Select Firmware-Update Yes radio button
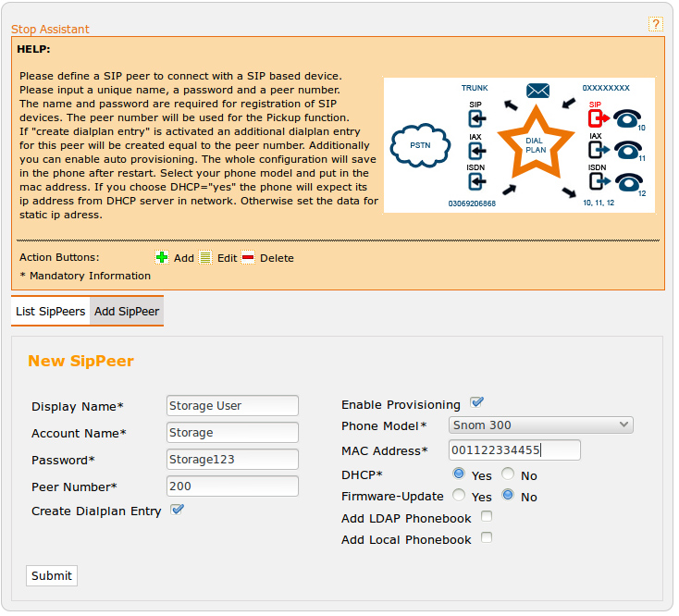Image resolution: width=679 pixels, height=616 pixels. coord(459,495)
